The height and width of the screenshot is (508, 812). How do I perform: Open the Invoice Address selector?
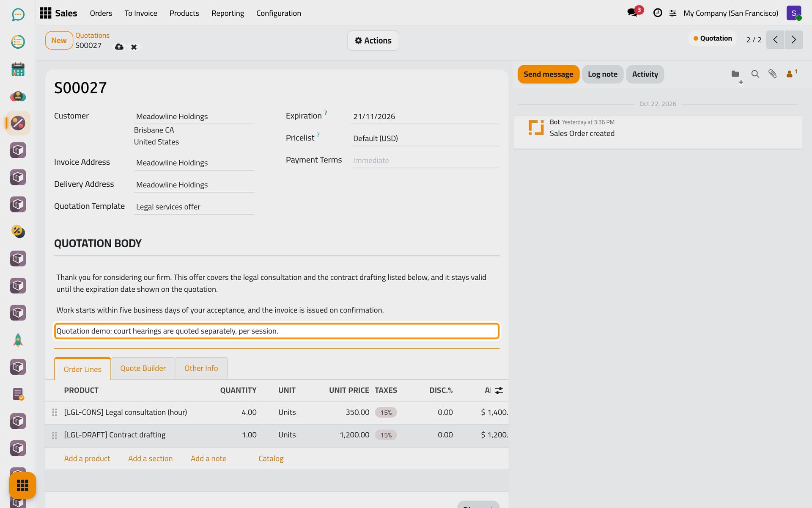pyautogui.click(x=194, y=163)
